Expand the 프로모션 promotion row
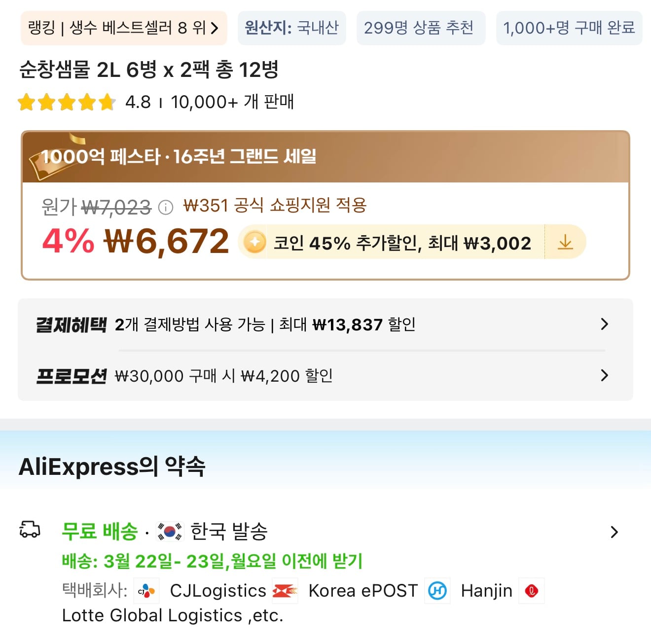 (x=604, y=376)
